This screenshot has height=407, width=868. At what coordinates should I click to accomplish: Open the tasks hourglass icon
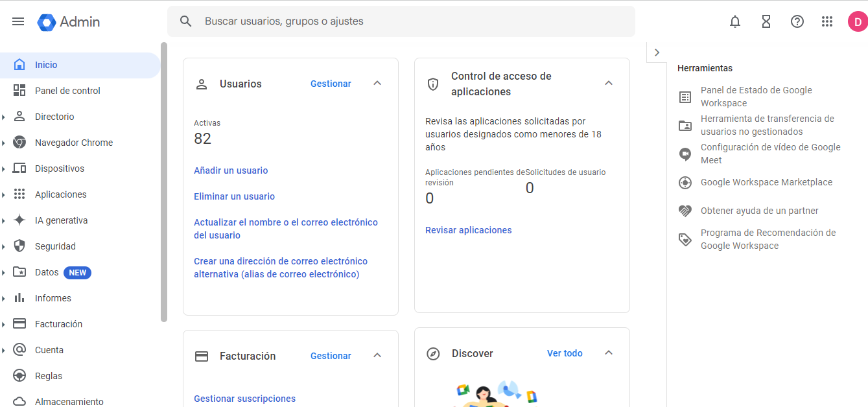(x=766, y=21)
